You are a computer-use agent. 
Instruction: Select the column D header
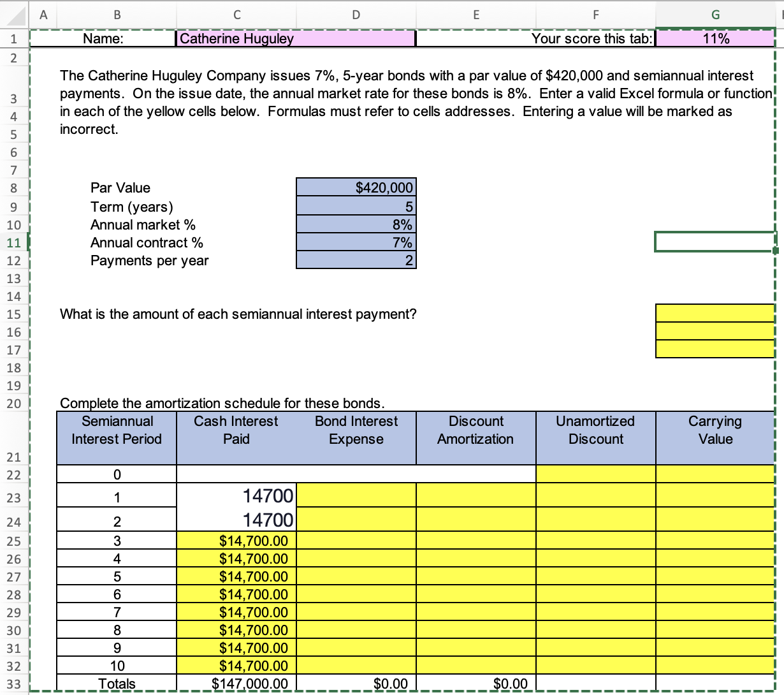pos(356,15)
